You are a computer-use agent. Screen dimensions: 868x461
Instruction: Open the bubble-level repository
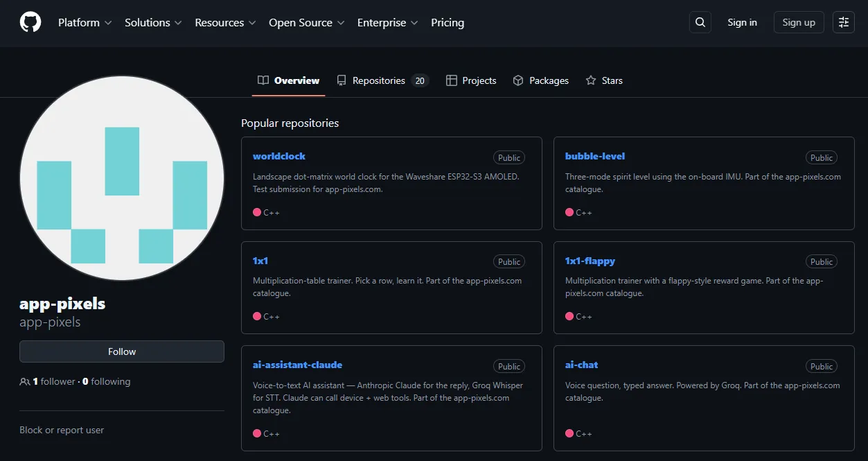click(x=595, y=156)
